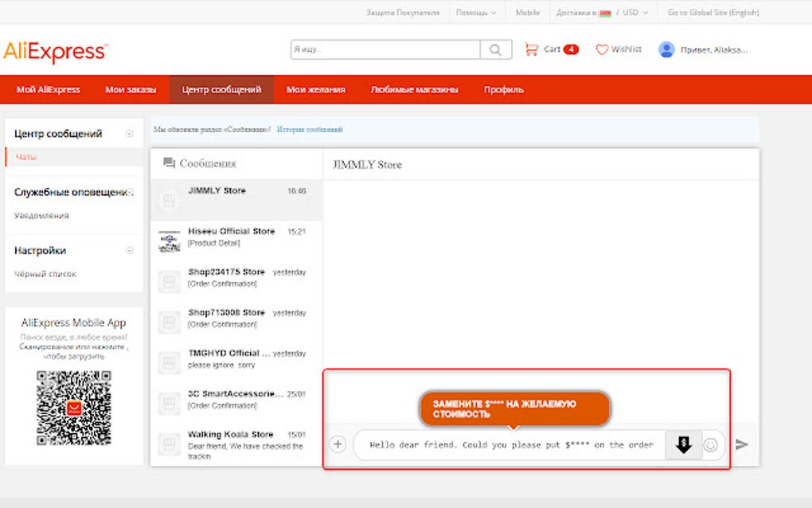The image size is (812, 508).
Task: Click the Mobile link in top bar
Action: click(x=527, y=13)
